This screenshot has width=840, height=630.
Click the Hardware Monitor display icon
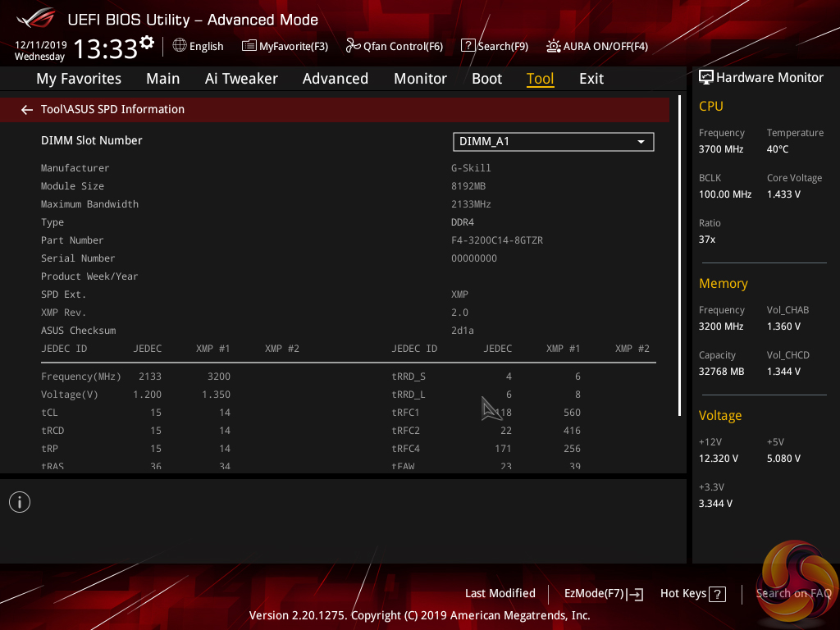[x=706, y=78]
